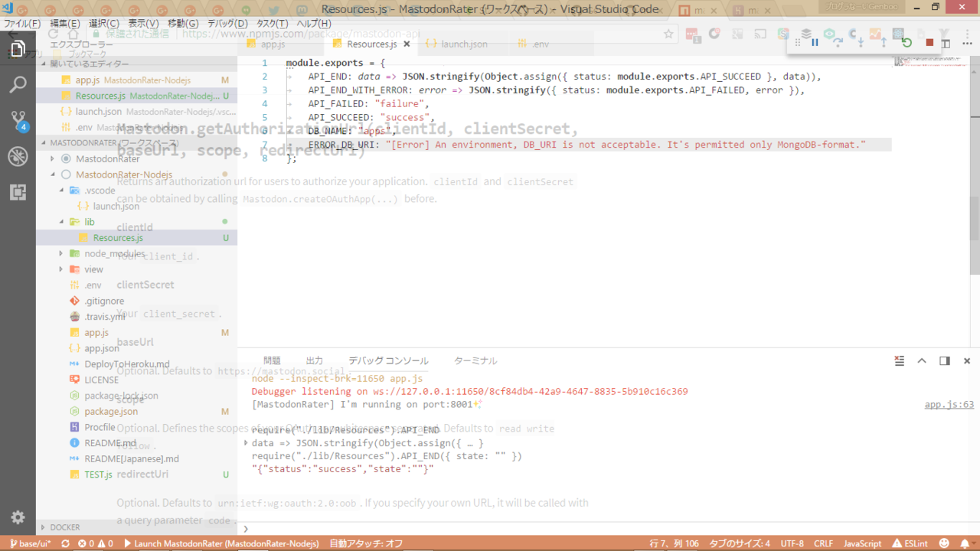Clear the debug console output

[x=900, y=360]
